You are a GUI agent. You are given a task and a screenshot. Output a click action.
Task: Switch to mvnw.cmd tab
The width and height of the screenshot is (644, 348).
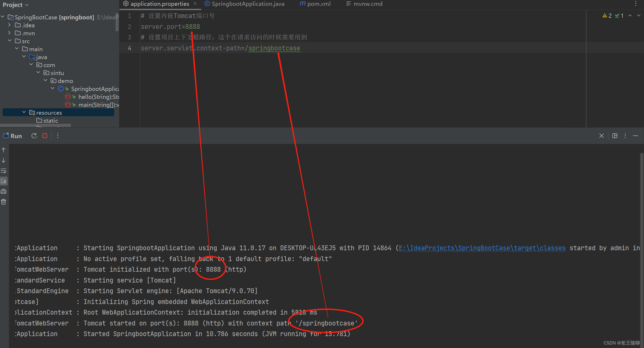tap(364, 4)
